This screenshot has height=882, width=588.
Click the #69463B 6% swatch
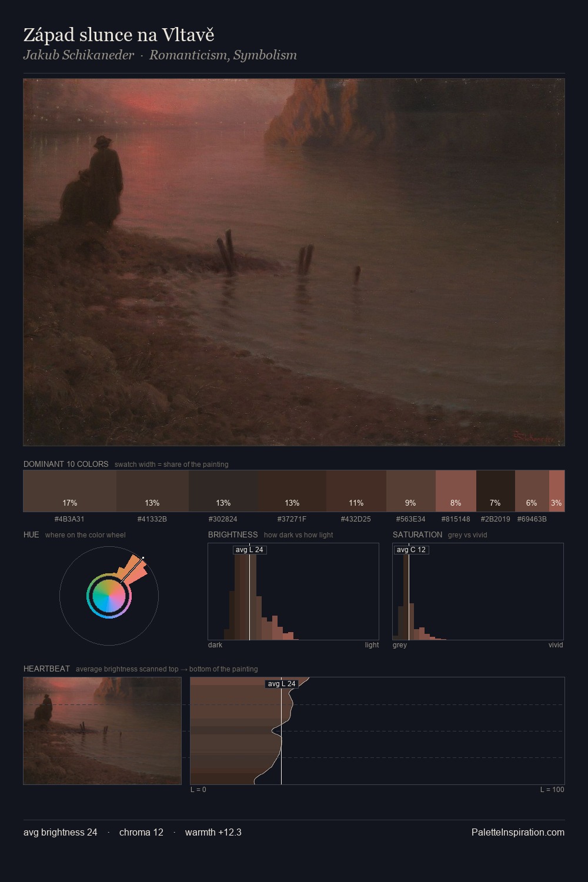(x=532, y=491)
